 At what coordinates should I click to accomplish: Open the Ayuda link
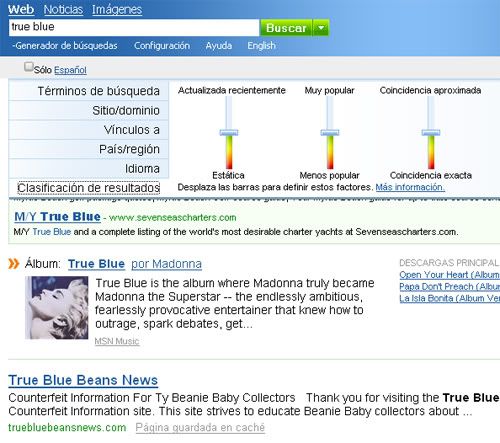click(219, 46)
